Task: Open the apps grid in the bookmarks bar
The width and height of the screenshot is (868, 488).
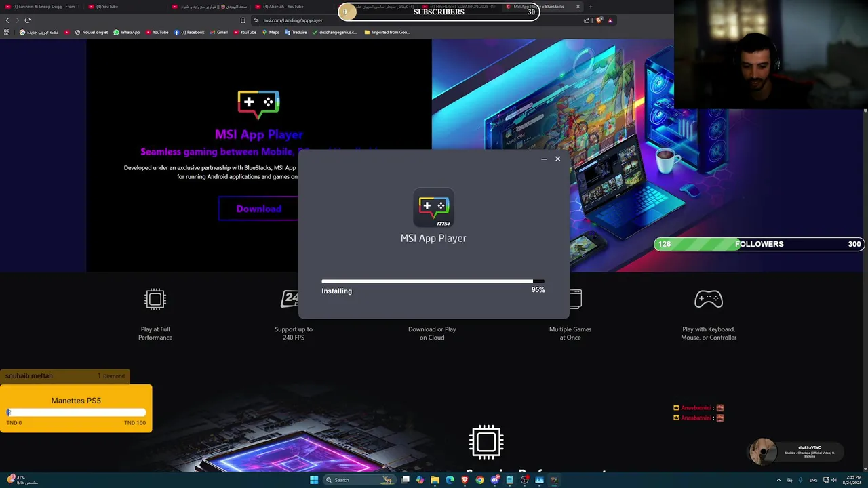Action: (x=7, y=32)
